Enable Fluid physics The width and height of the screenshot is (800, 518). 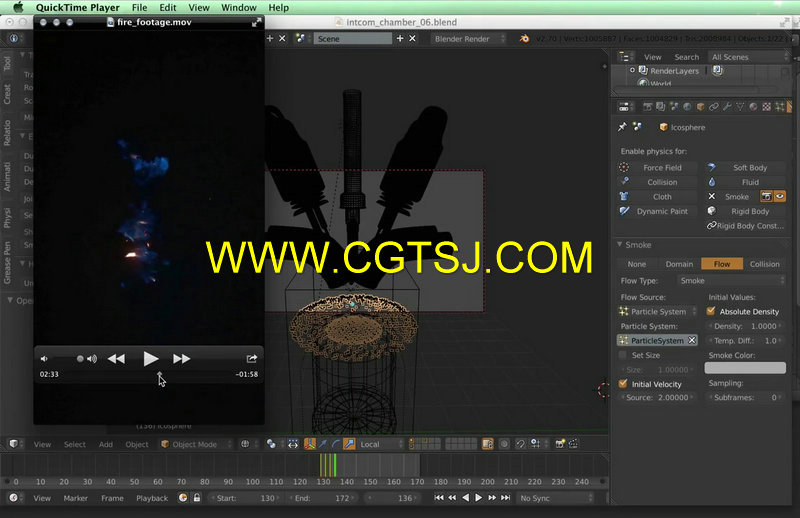coord(745,182)
